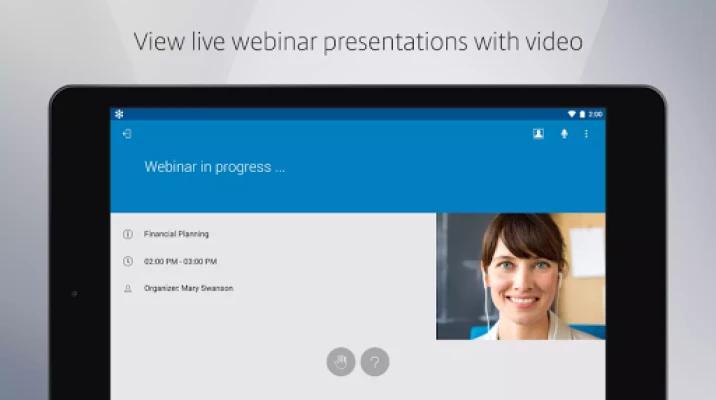Open the three-dot overflow menu

click(586, 134)
